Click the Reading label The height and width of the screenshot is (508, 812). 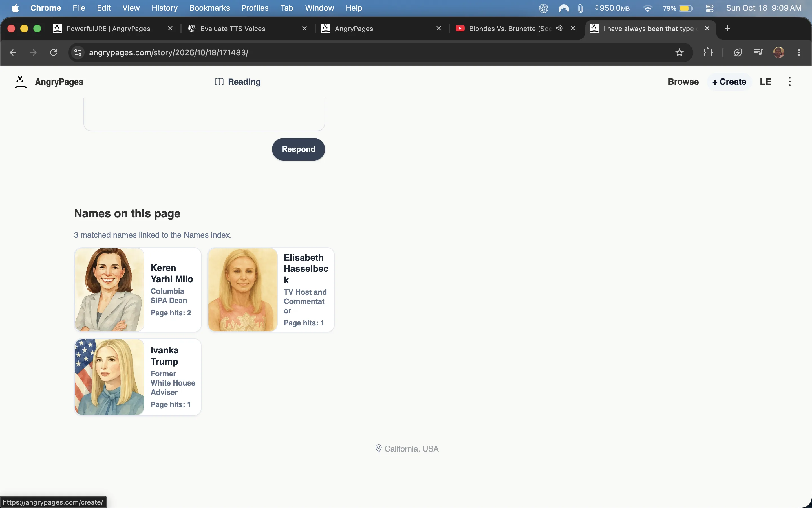click(244, 82)
